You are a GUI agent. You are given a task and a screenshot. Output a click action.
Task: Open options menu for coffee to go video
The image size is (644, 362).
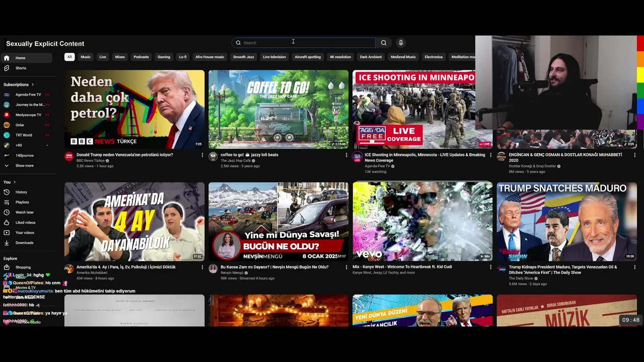pos(346,155)
